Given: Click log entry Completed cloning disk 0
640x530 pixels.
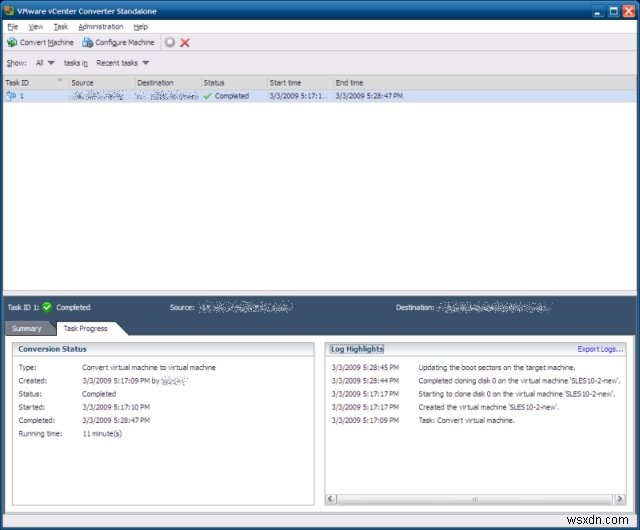Looking at the screenshot, I should click(519, 381).
